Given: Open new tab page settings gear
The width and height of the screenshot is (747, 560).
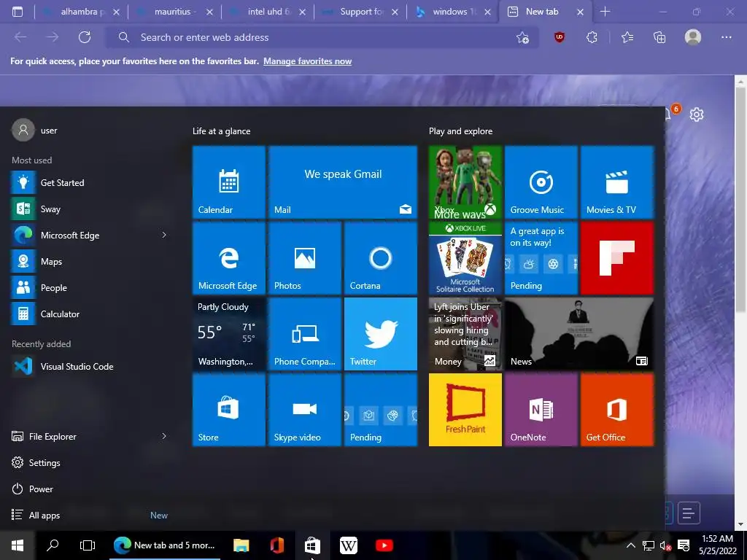Looking at the screenshot, I should pos(697,114).
